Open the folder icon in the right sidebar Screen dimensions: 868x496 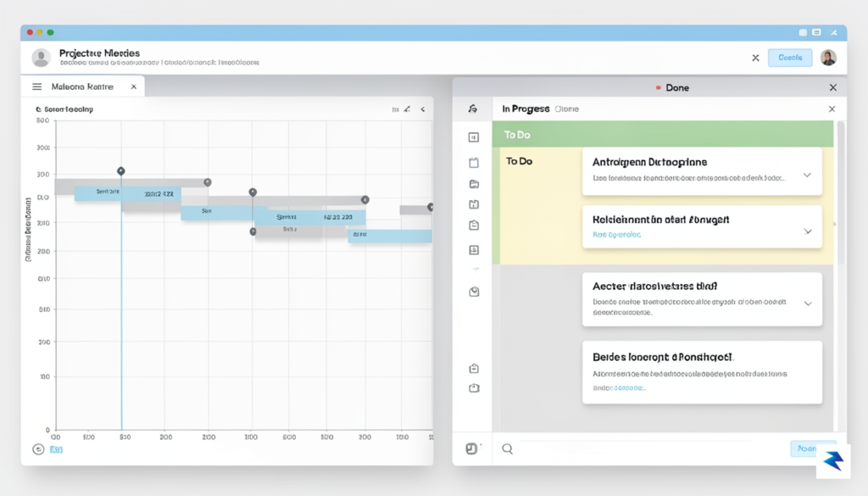point(474,184)
